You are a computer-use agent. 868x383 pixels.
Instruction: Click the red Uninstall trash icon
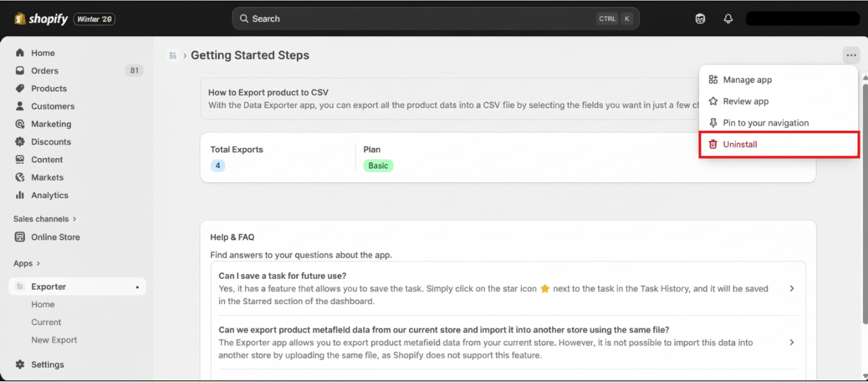tap(713, 144)
